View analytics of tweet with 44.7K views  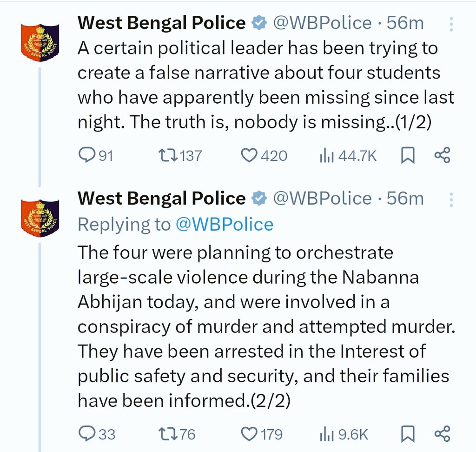point(327,156)
